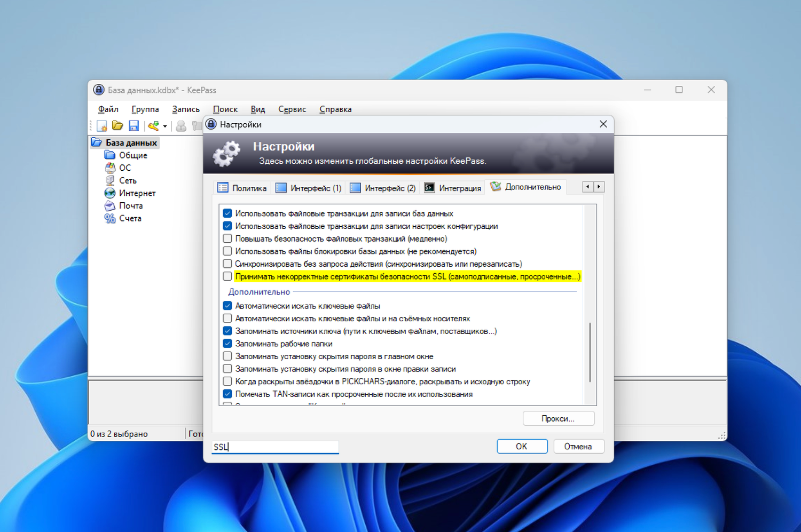Select the База данных root folder icon
Screen dimensions: 801x532
coord(97,142)
